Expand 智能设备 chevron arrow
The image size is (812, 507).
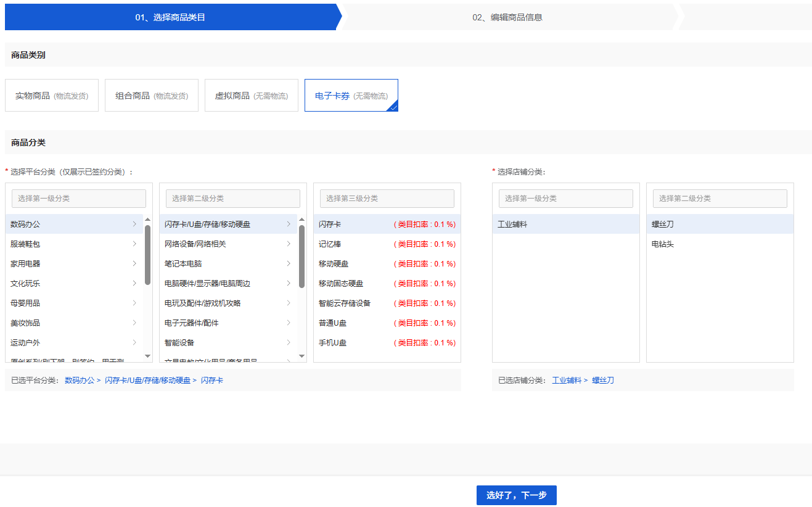coord(289,342)
